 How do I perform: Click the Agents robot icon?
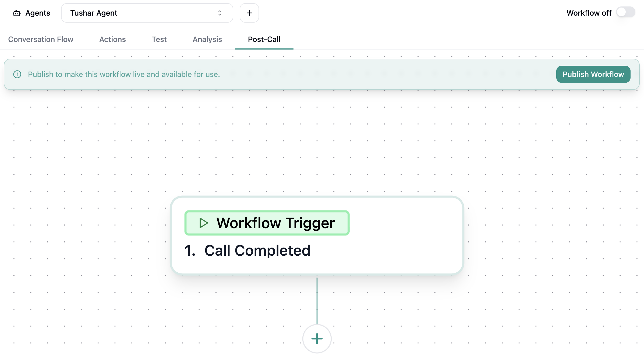coord(17,13)
